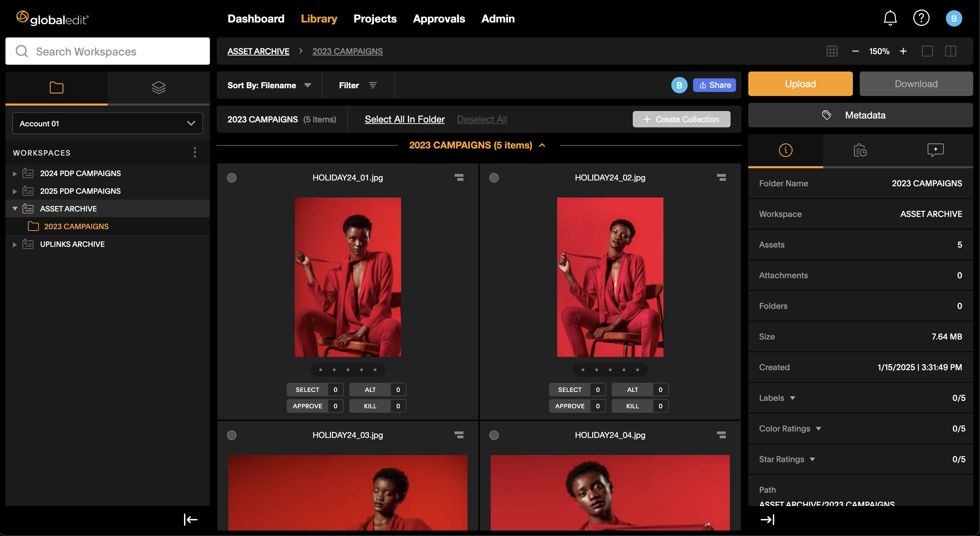Open the Projects menu
Screen dimensions: 980x536
pyautogui.click(x=375, y=19)
